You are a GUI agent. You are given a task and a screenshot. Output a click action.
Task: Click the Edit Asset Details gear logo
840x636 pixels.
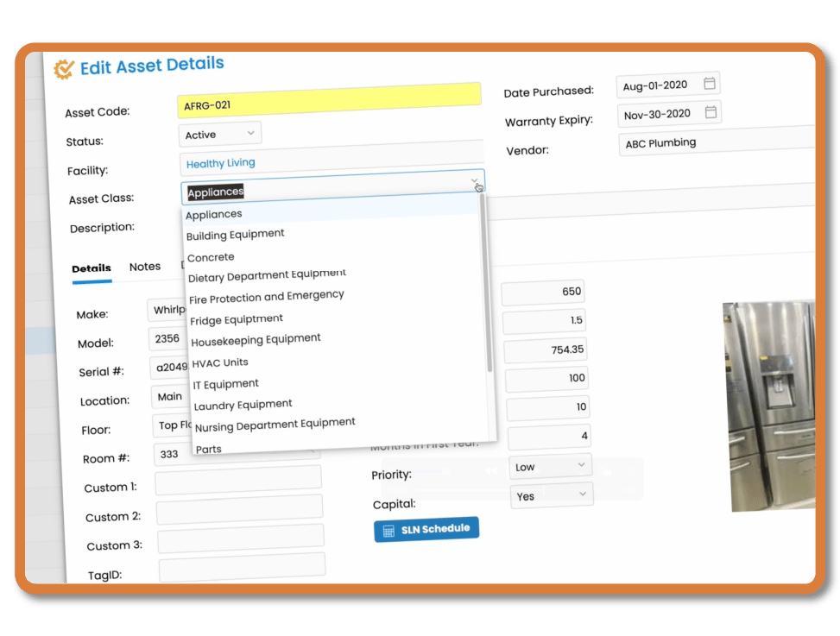pyautogui.click(x=64, y=69)
